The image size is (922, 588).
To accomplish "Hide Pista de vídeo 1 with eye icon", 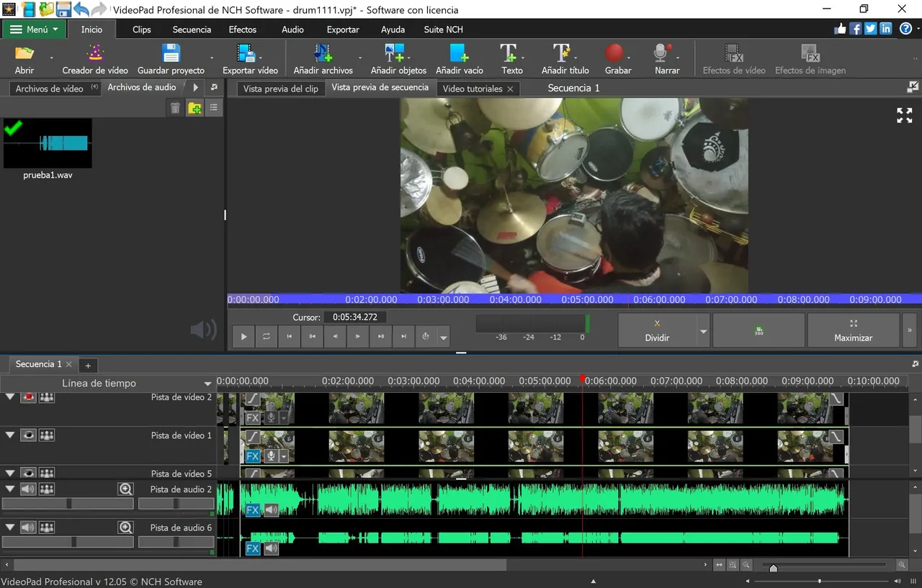I will coord(28,435).
